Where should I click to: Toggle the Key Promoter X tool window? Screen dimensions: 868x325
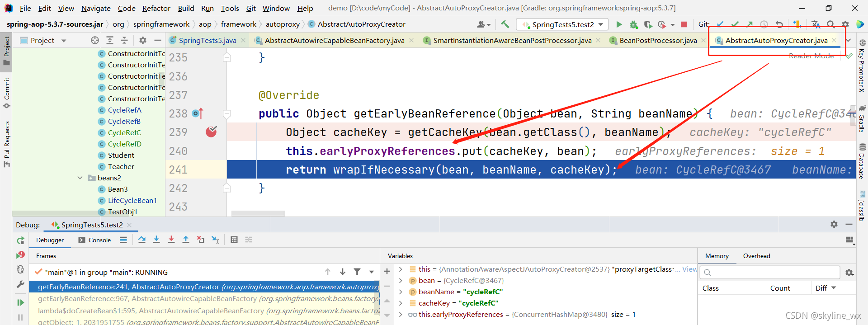pyautogui.click(x=862, y=66)
